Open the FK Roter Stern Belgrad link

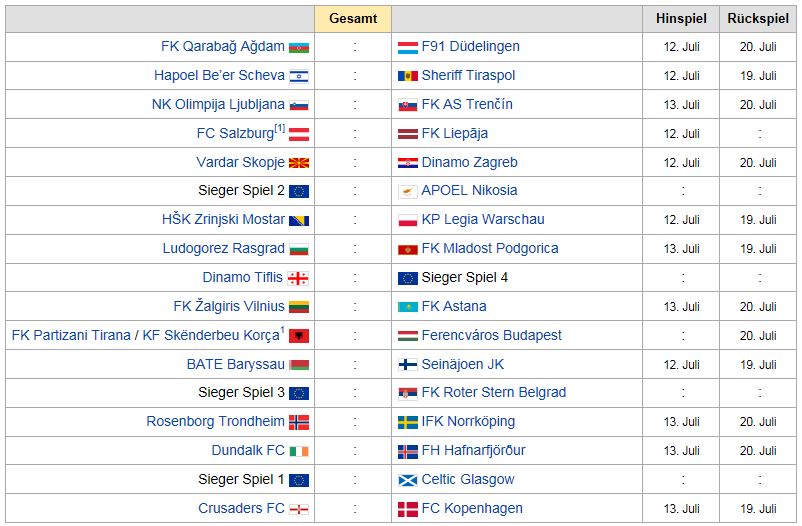pos(494,392)
